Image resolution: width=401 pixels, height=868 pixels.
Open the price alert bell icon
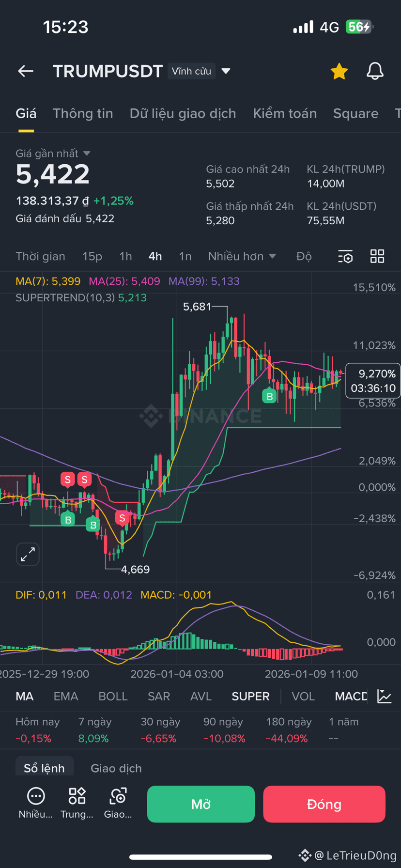click(375, 71)
